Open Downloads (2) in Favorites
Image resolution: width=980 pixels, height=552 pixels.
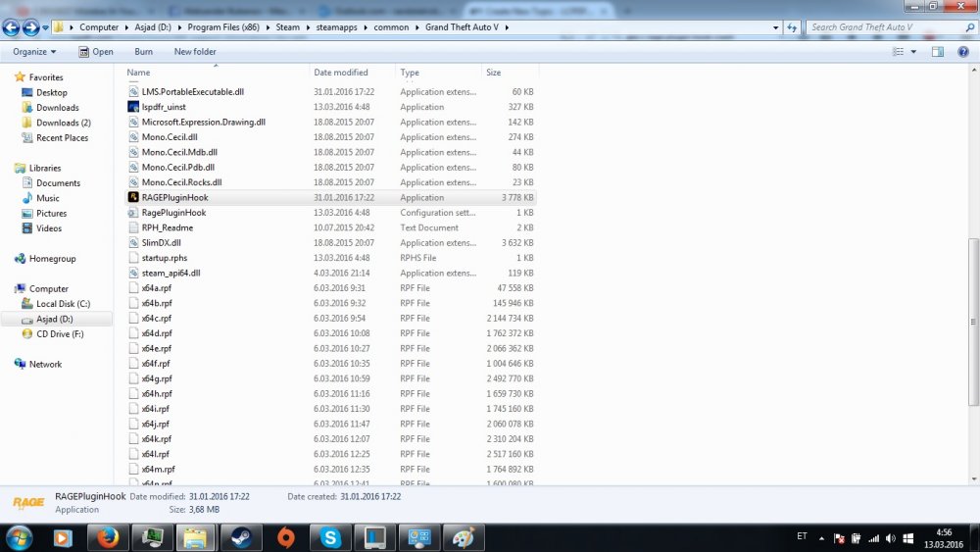pyautogui.click(x=63, y=124)
